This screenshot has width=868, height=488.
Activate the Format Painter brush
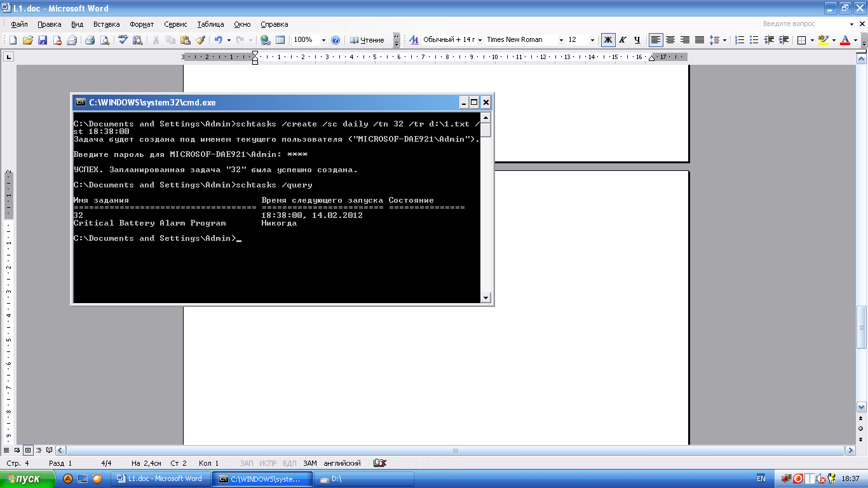pyautogui.click(x=200, y=40)
